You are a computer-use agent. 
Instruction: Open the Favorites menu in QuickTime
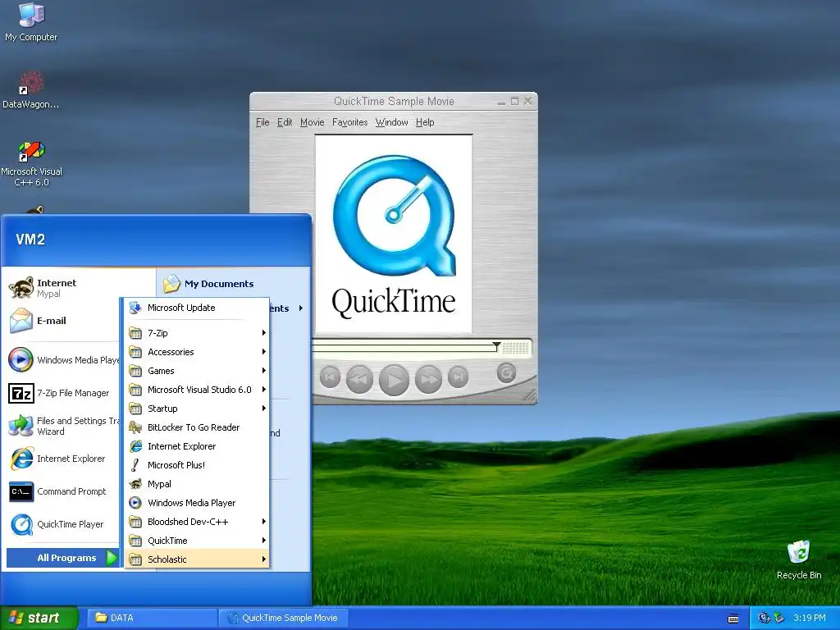(x=349, y=122)
